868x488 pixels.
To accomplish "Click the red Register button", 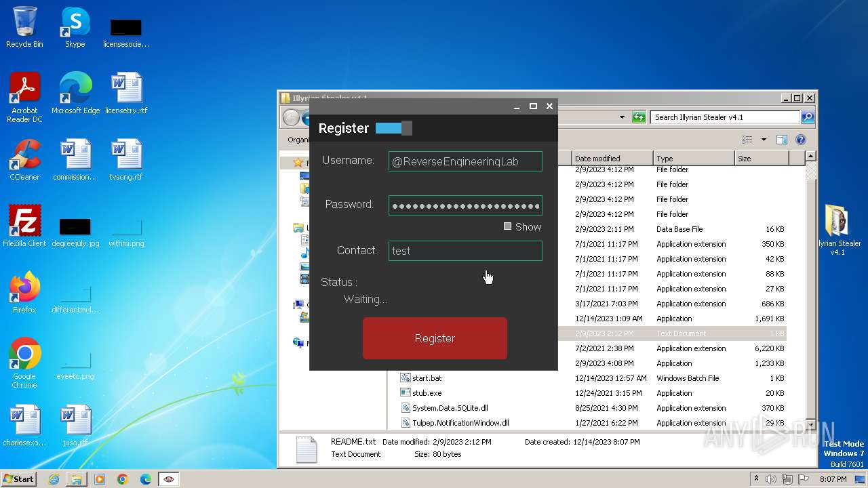I will (435, 338).
